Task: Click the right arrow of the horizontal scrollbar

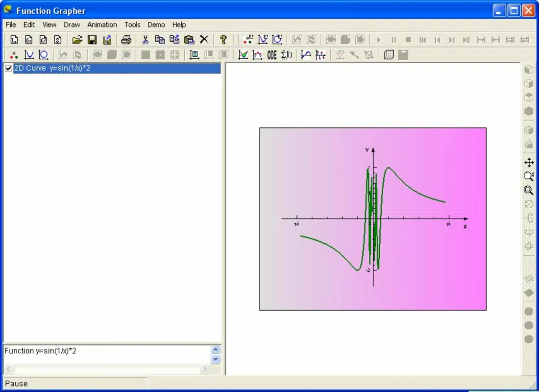Action: tap(205, 369)
